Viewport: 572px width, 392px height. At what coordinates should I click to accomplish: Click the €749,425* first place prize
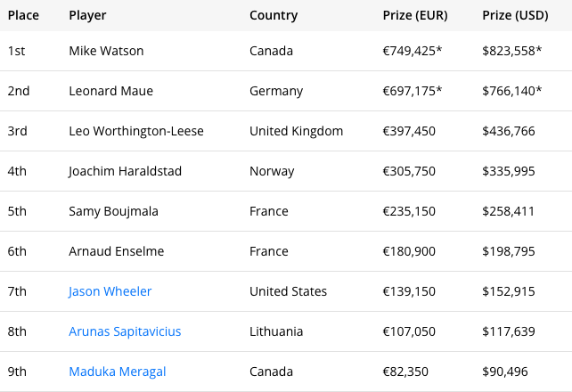[412, 51]
